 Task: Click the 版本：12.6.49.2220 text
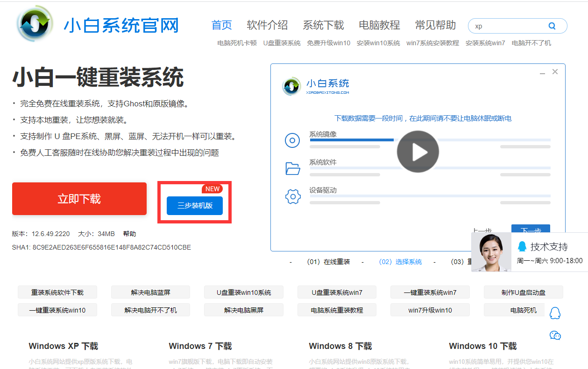click(x=41, y=234)
